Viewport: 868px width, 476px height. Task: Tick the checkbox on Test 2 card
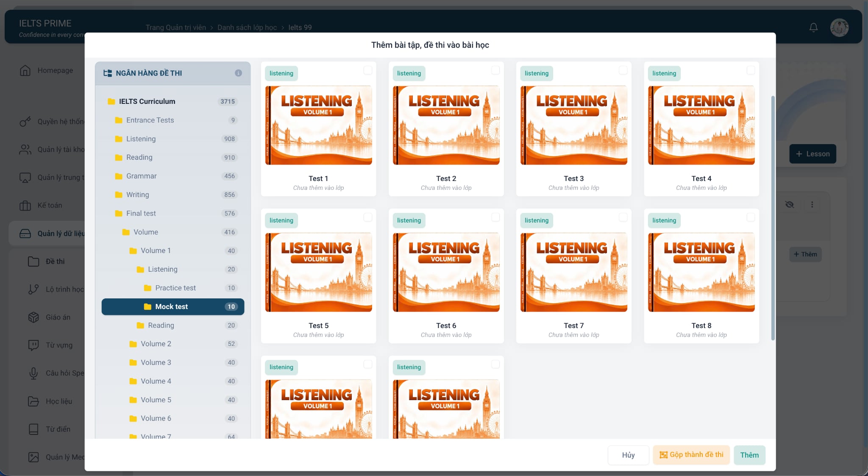495,70
